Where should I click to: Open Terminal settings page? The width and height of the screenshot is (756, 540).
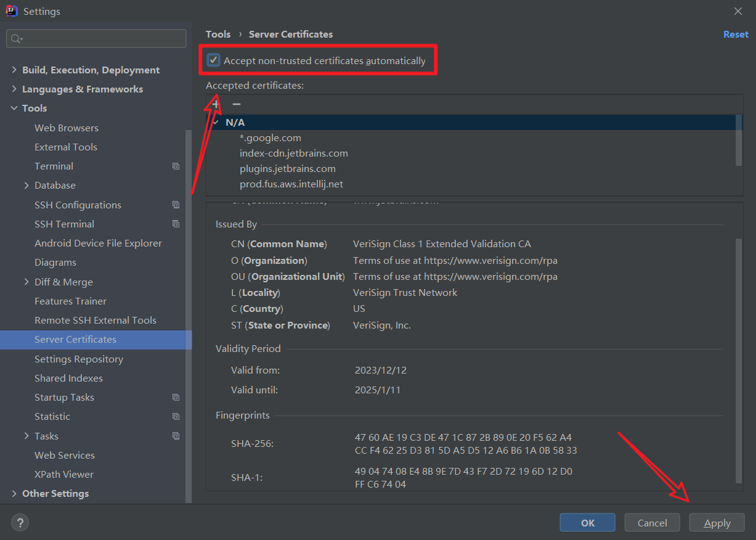54,166
